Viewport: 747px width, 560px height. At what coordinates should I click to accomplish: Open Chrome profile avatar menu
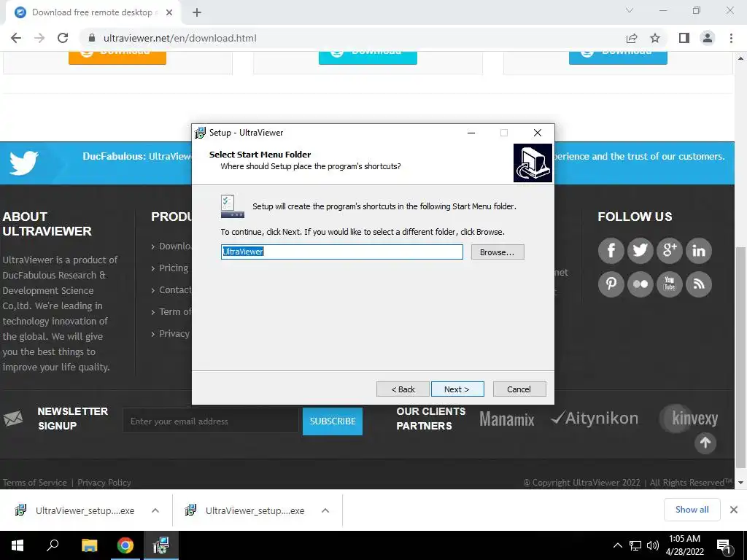708,38
